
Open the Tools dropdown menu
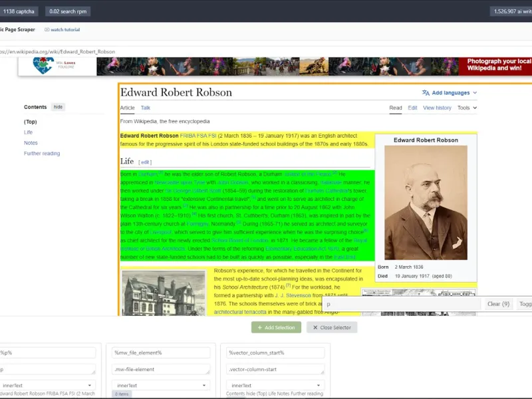point(467,108)
